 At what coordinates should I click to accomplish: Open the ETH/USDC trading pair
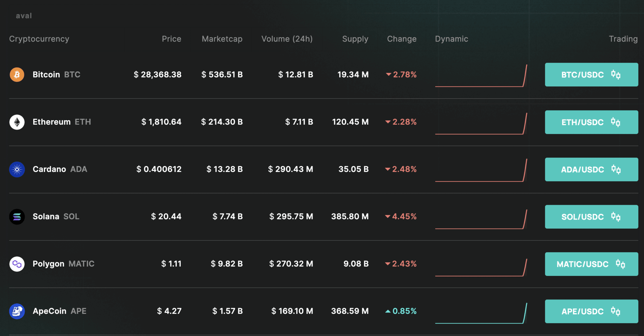[x=591, y=122]
